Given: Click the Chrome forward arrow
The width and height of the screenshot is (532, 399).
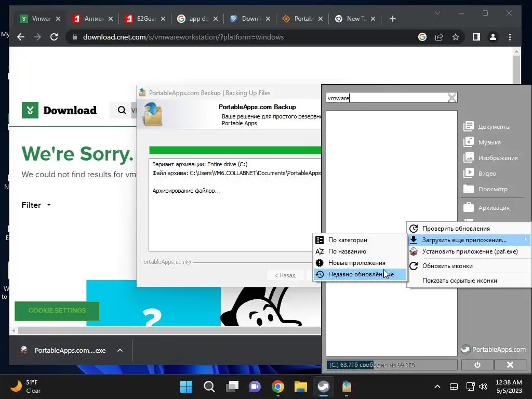Looking at the screenshot, I should 37,37.
